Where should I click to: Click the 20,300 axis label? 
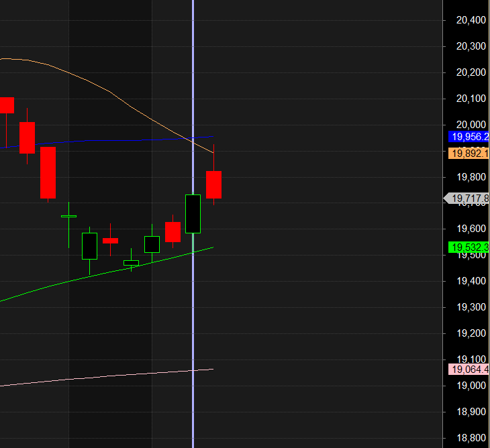[471, 46]
